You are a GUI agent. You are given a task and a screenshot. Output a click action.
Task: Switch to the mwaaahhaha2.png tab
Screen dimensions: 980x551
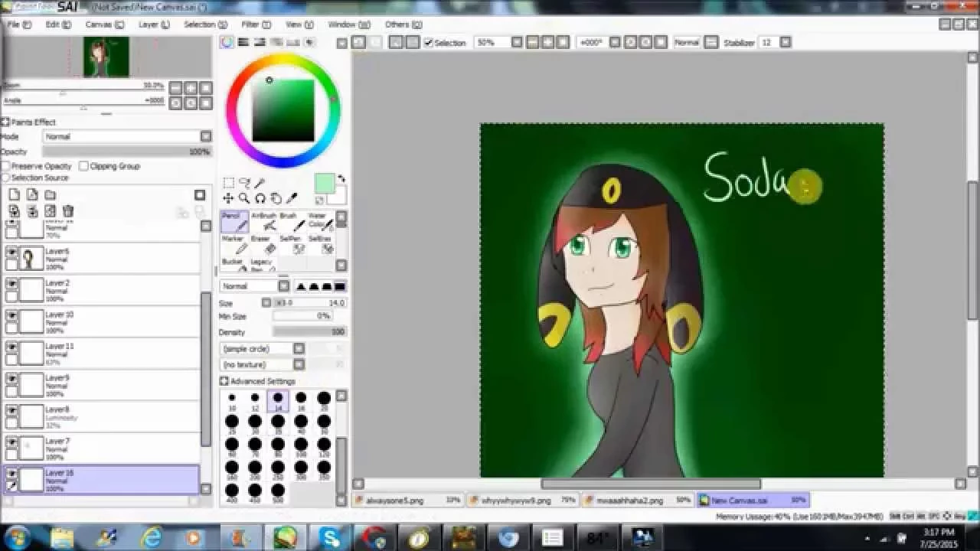tap(637, 500)
